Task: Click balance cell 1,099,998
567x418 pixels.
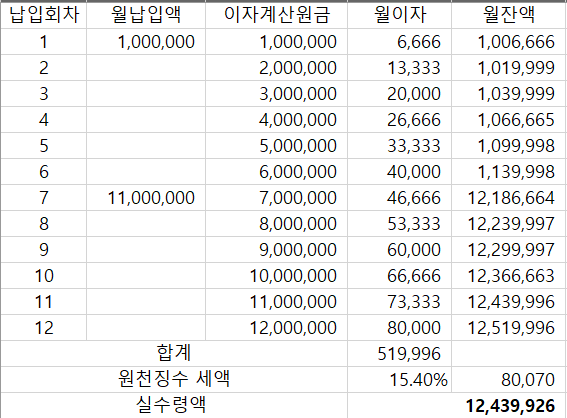Action: click(x=509, y=146)
